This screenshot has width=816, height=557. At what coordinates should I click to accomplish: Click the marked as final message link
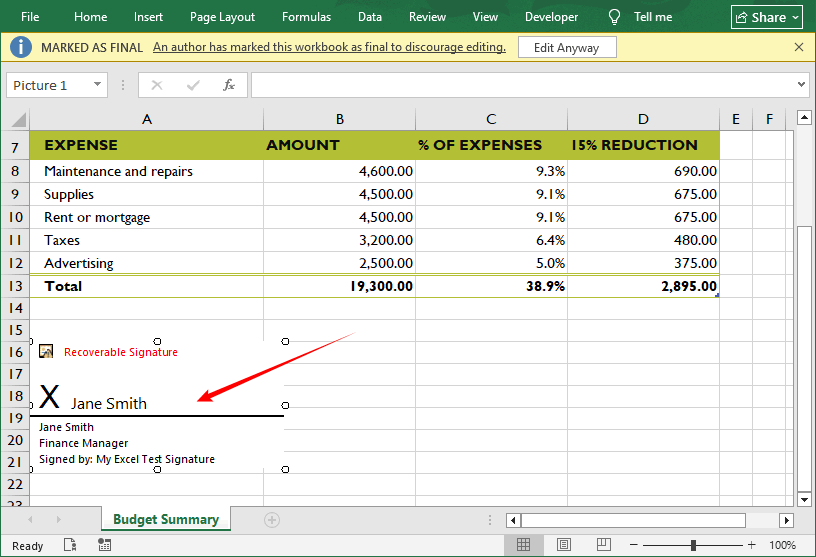[329, 47]
